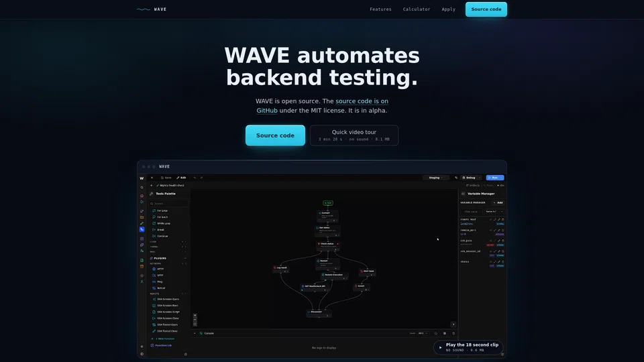Click the Debug button in the app toolbar
Viewport: 644px width, 362px height.
pyautogui.click(x=469, y=178)
